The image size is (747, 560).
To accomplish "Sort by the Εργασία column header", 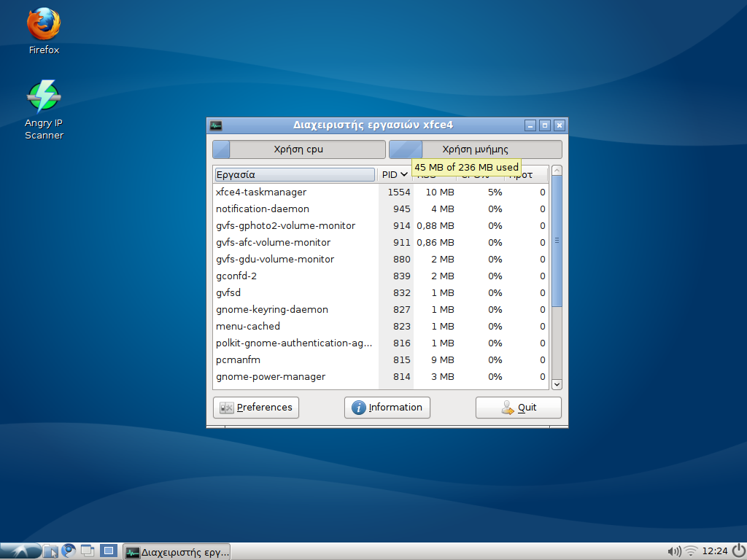I will click(295, 175).
